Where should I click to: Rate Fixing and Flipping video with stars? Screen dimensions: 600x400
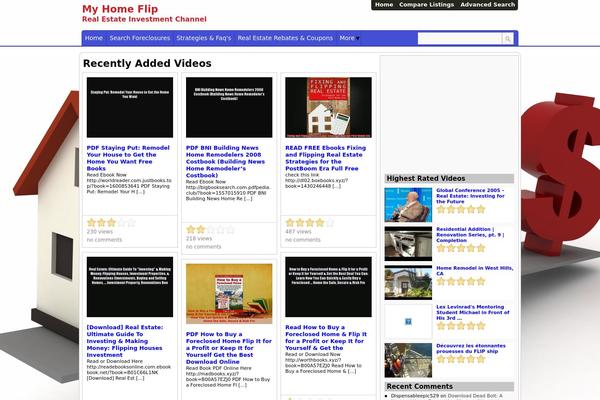[310, 222]
